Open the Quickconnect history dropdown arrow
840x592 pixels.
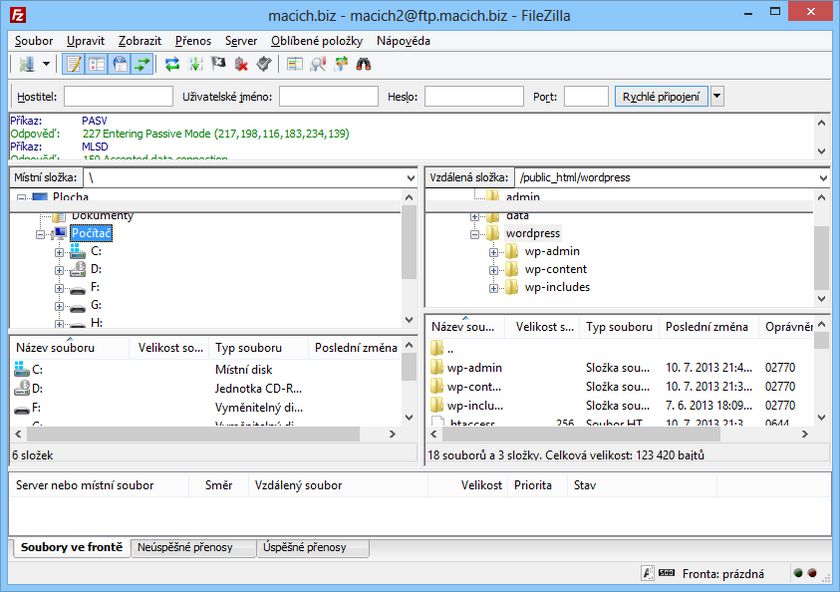(x=717, y=97)
